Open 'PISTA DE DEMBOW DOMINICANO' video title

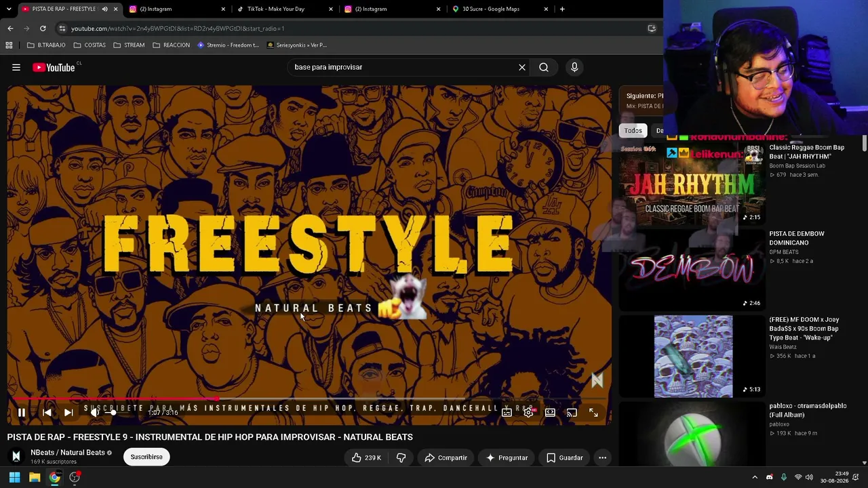click(x=797, y=238)
